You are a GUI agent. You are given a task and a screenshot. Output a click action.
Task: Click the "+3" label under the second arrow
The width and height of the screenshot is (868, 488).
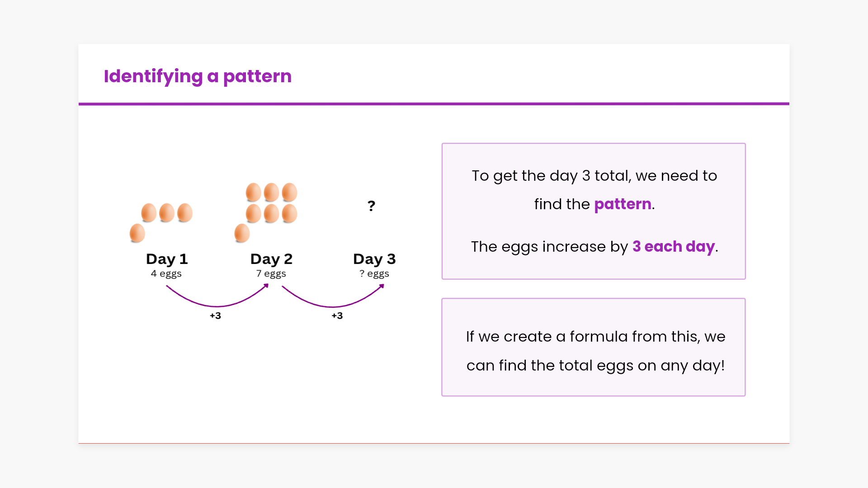coord(337,316)
